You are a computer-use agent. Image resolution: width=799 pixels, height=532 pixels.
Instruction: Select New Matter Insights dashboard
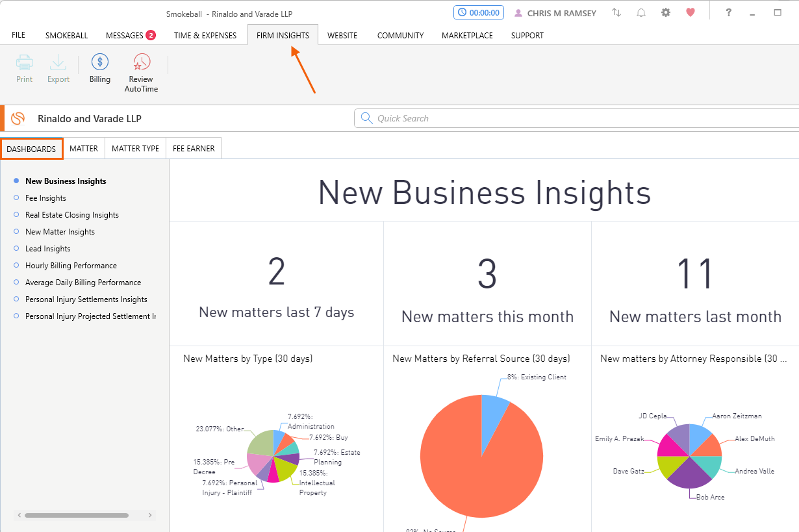coord(60,232)
